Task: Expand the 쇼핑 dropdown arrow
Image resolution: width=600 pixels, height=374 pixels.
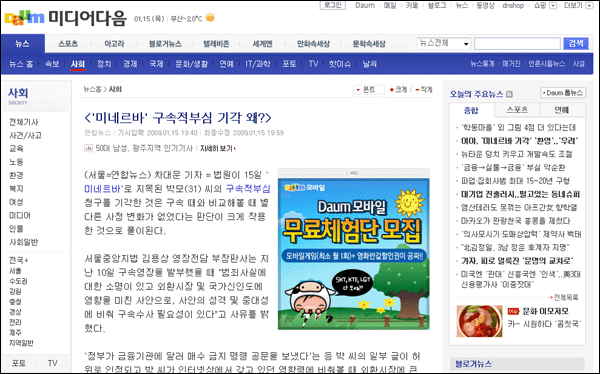Action: coord(553,6)
